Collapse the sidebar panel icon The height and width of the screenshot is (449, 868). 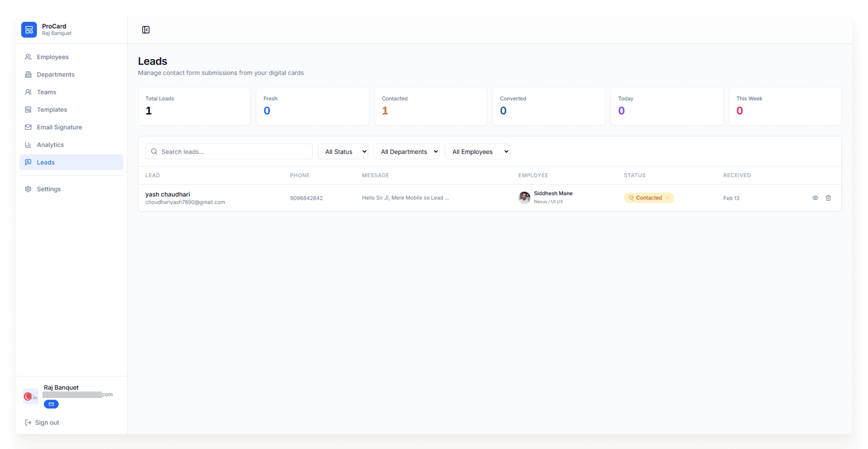tap(145, 30)
